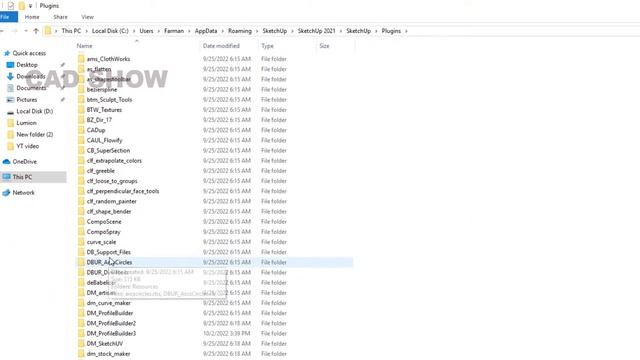Sort by Date modified column header
The width and height of the screenshot is (640, 360).
(x=221, y=46)
